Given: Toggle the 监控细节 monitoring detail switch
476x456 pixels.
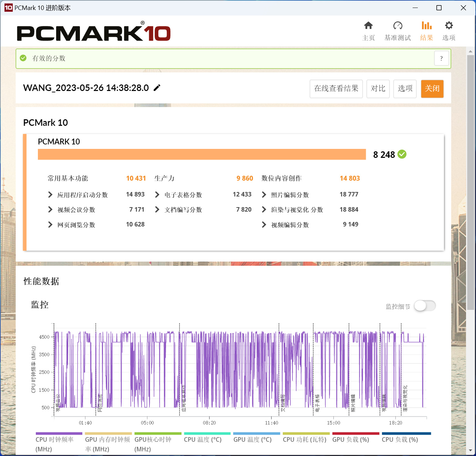Looking at the screenshot, I should point(425,306).
